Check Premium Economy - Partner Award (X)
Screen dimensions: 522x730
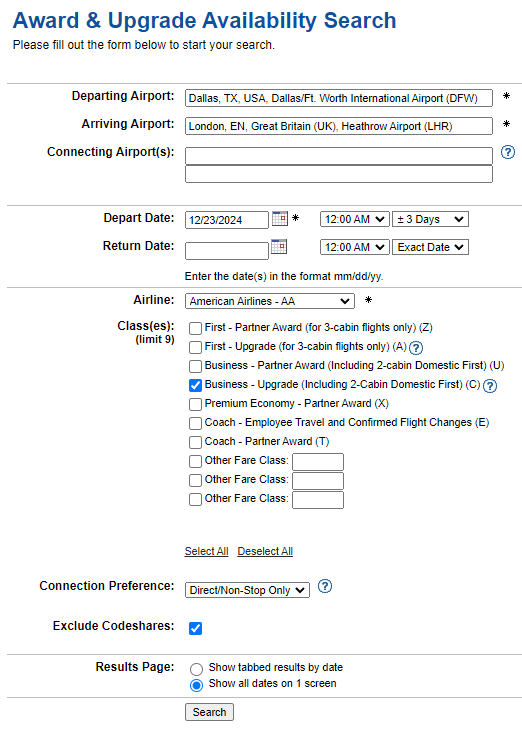coord(196,404)
